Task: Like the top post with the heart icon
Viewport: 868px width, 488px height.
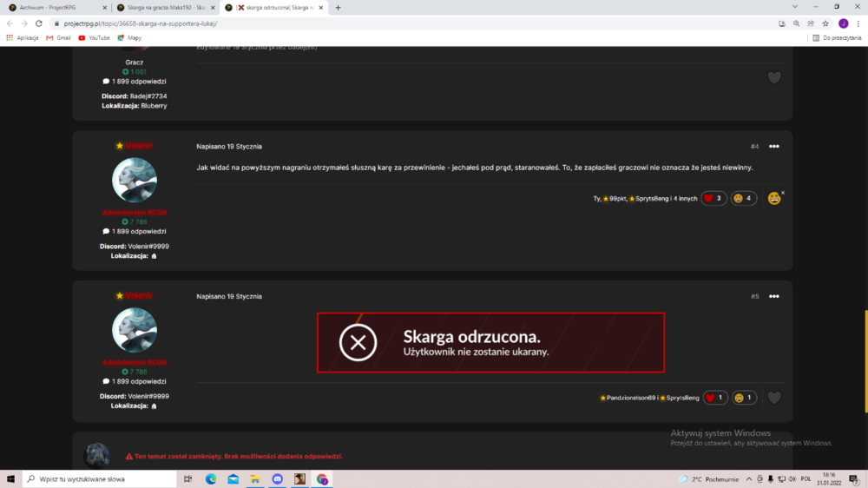Action: (x=774, y=77)
